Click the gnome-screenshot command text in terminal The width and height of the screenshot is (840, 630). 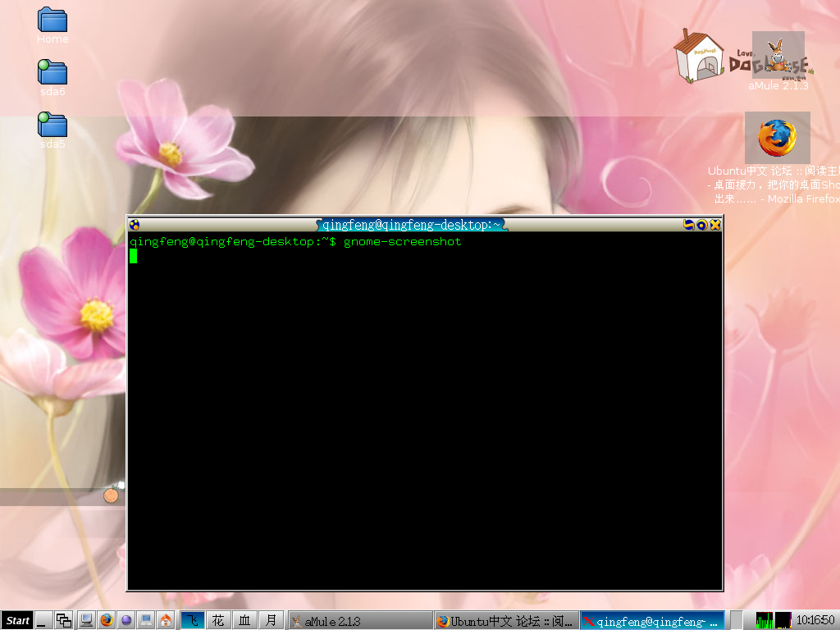point(402,242)
